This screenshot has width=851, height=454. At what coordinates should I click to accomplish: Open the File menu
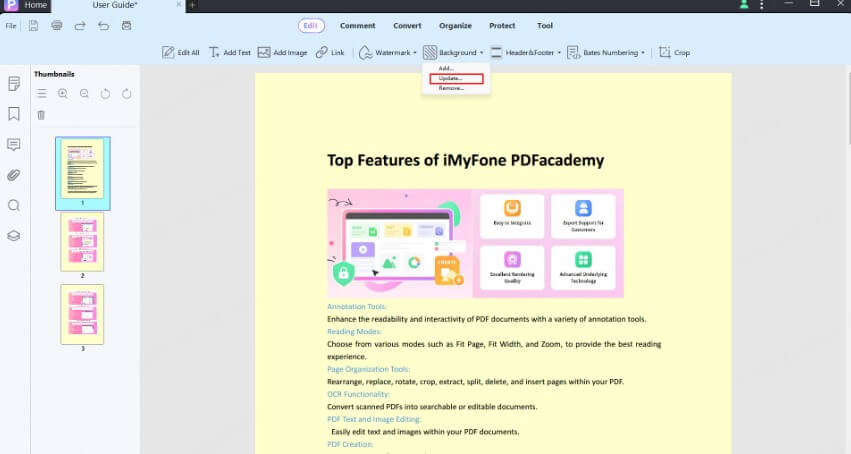coord(11,25)
